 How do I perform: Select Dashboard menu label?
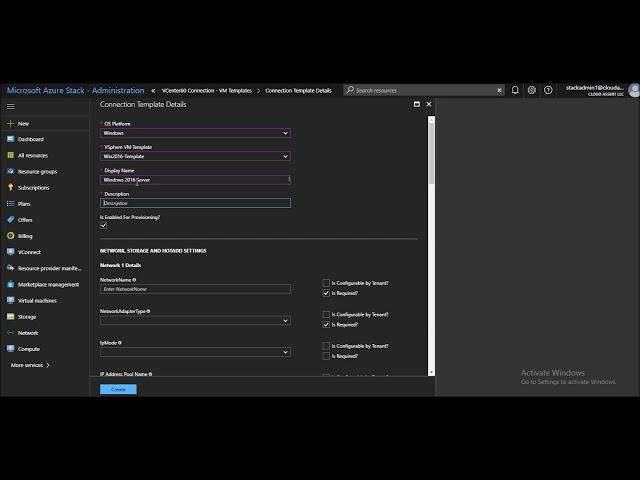(x=31, y=139)
